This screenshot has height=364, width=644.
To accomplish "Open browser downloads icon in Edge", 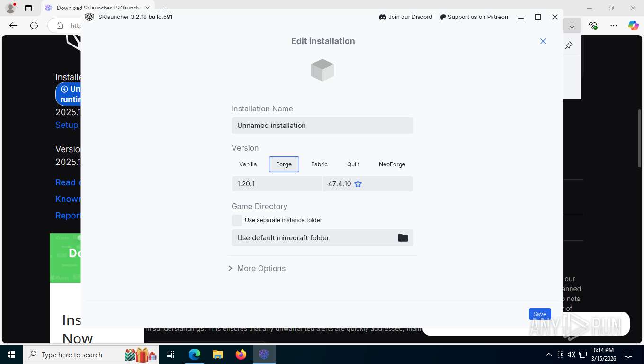I will [572, 26].
